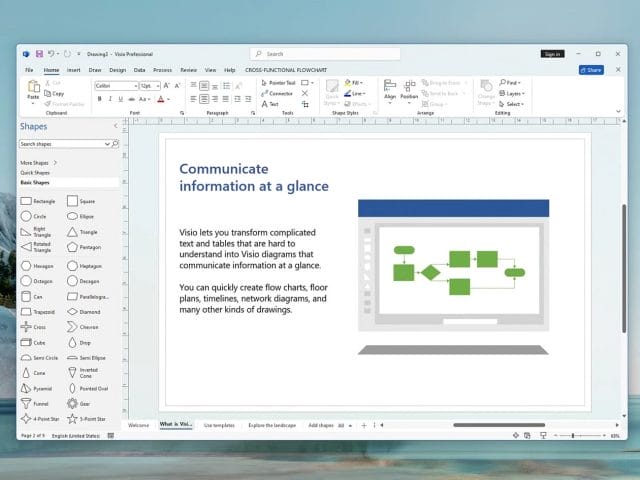
Task: Toggle Bold text formatting
Action: [x=99, y=99]
